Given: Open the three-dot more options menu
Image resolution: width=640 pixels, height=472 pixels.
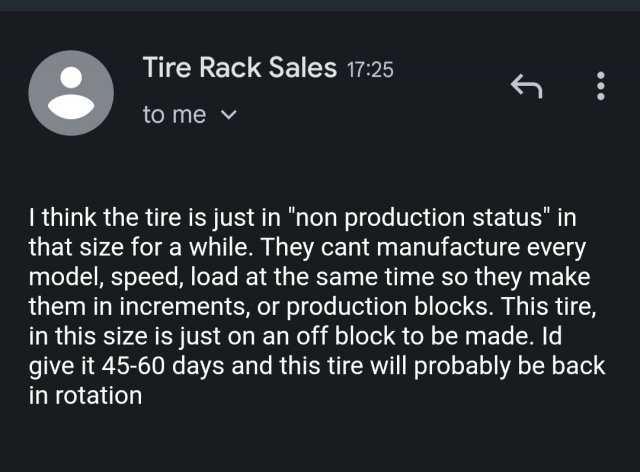Looking at the screenshot, I should (600, 88).
